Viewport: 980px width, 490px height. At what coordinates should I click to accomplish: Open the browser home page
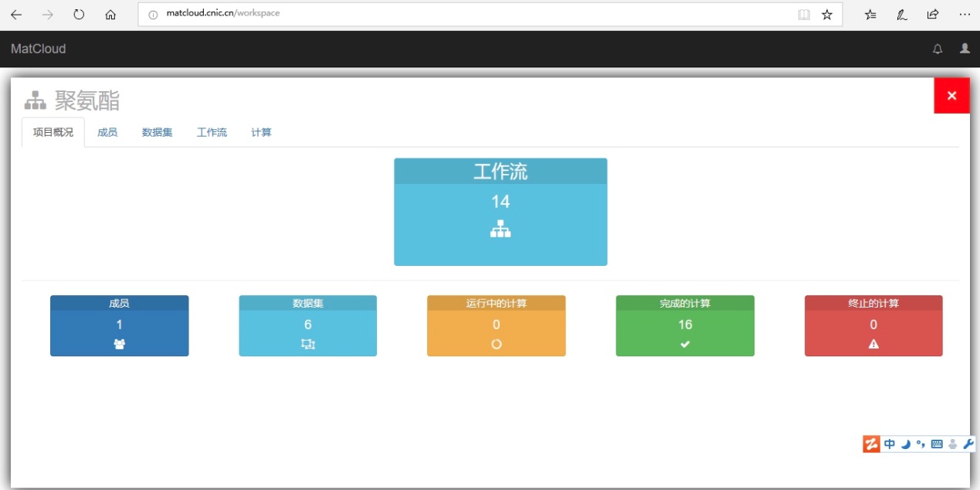point(110,15)
